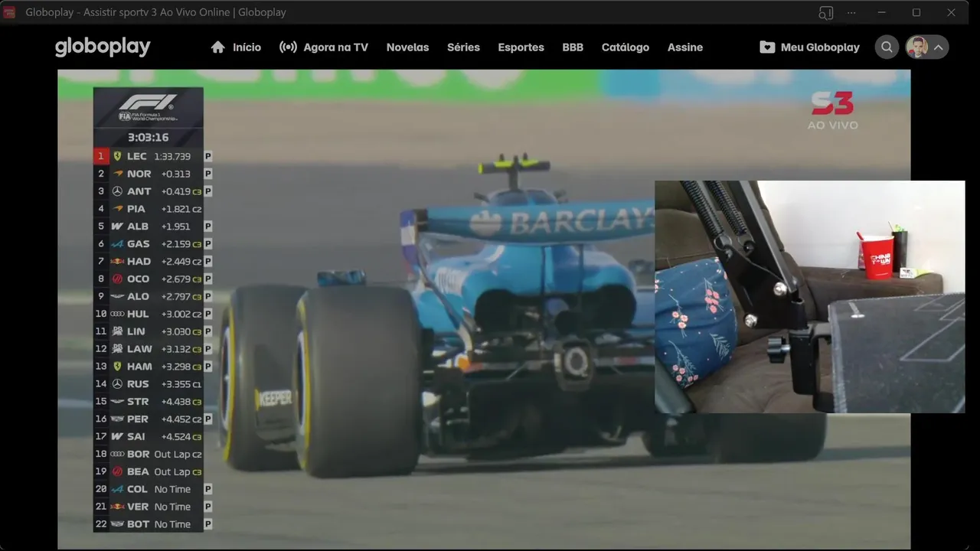Click the PIA +1.821 row
The width and height of the screenshot is (980, 551).
pos(148,209)
